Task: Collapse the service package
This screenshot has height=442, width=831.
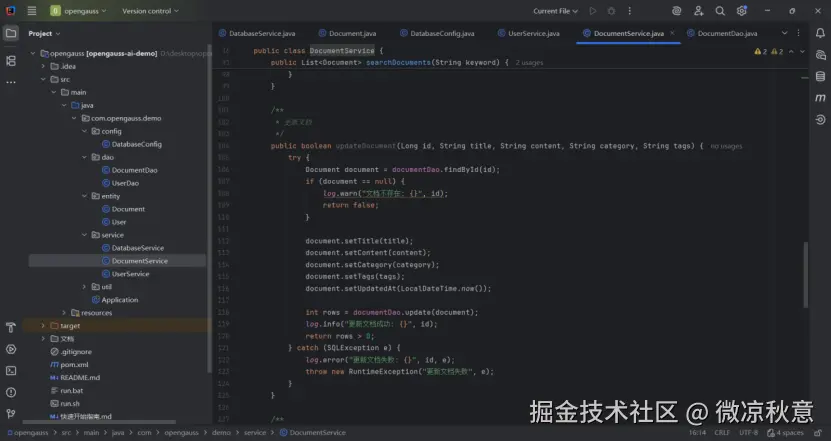Action: coord(84,235)
